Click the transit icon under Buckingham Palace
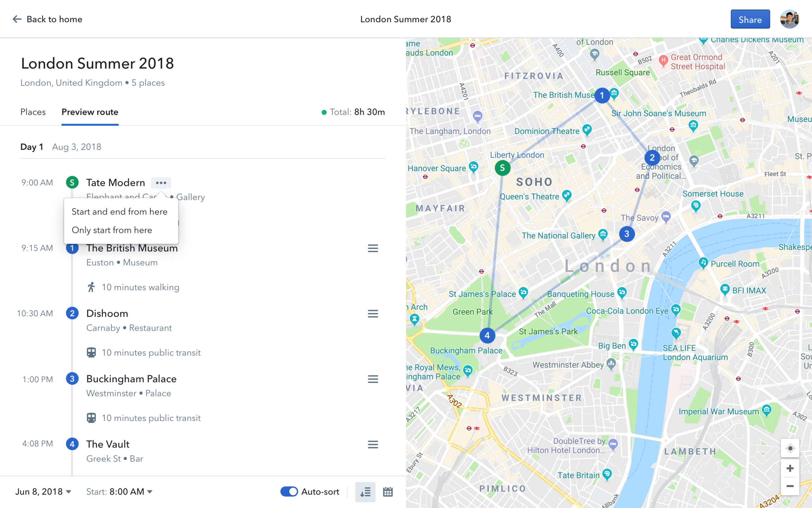Image resolution: width=812 pixels, height=508 pixels. 91,418
